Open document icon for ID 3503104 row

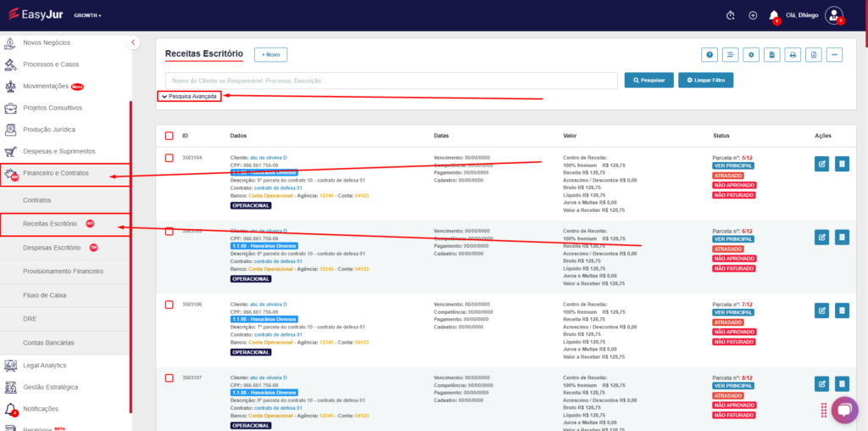click(842, 164)
